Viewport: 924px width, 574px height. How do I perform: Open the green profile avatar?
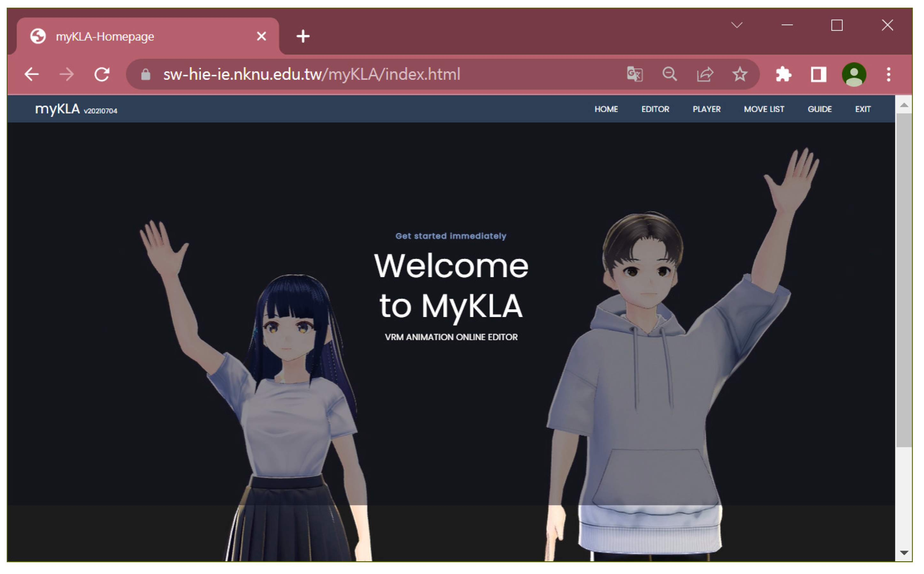(x=854, y=74)
